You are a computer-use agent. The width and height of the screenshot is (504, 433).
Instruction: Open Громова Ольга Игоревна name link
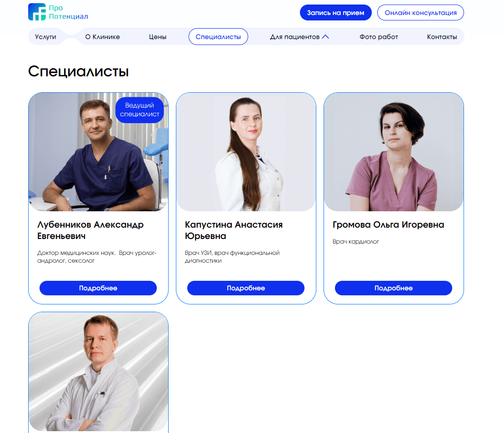(388, 224)
